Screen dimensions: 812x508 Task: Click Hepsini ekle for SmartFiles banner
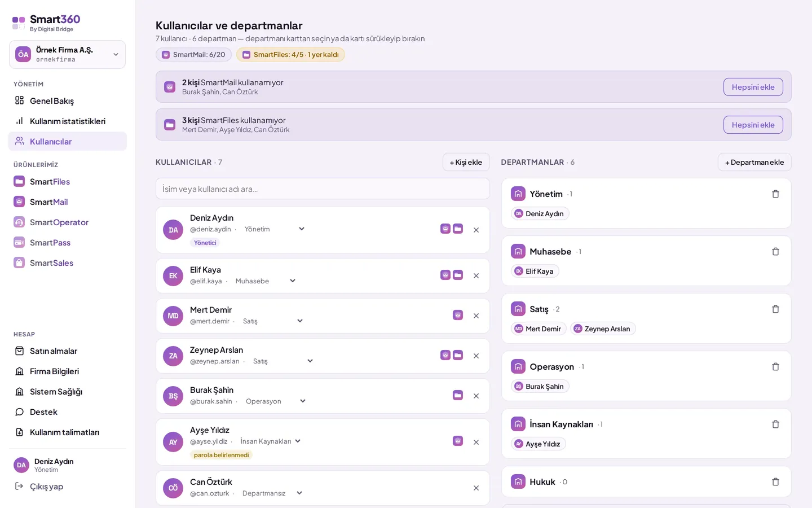753,125
